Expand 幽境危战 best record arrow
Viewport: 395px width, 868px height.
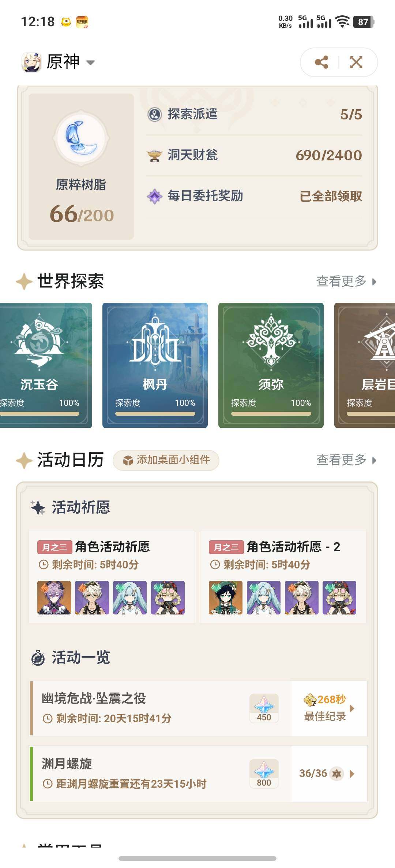(x=352, y=708)
